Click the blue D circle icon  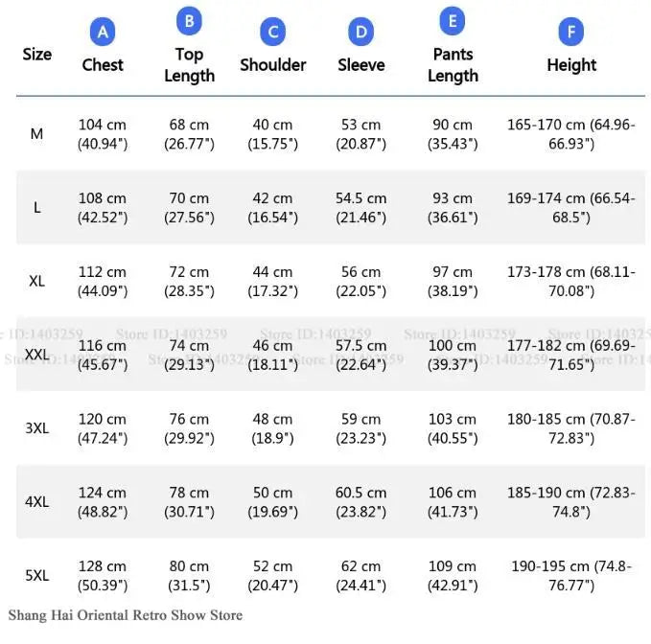360,32
